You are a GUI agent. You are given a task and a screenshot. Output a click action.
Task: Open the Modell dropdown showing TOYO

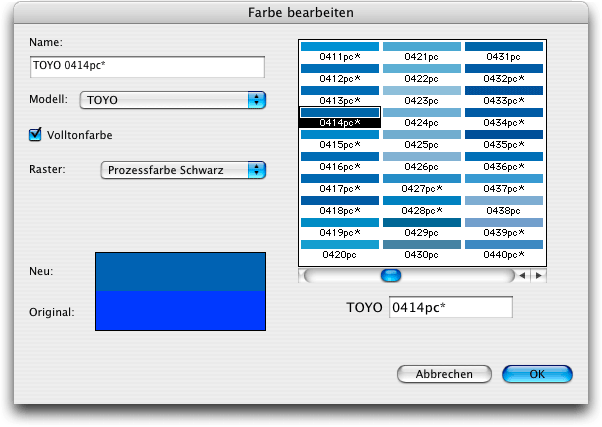tap(173, 100)
